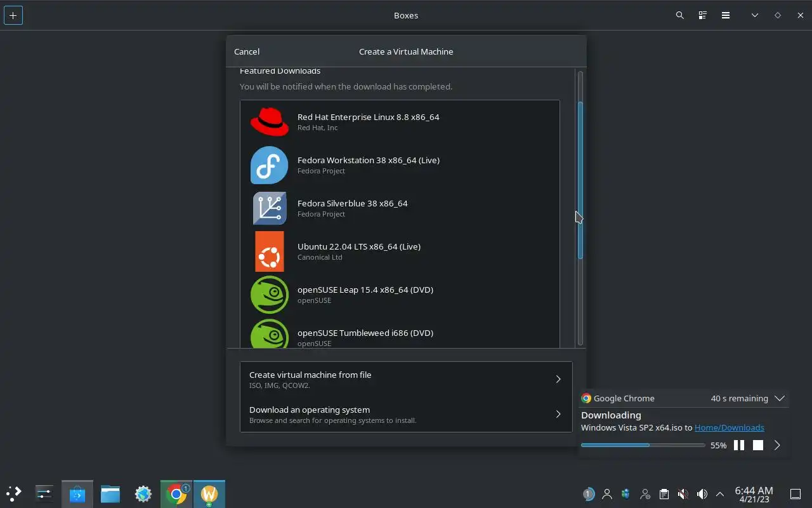The width and height of the screenshot is (812, 508).
Task: Stop the Chrome download
Action: (x=758, y=445)
